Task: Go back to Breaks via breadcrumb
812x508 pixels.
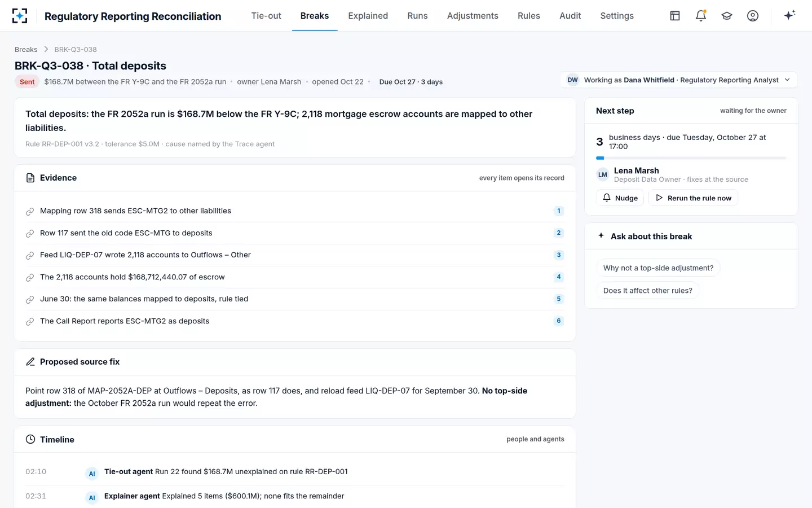Action: pyautogui.click(x=26, y=50)
